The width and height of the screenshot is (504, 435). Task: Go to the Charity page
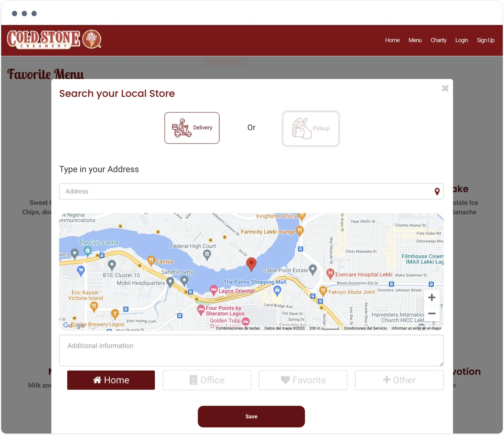tap(438, 40)
